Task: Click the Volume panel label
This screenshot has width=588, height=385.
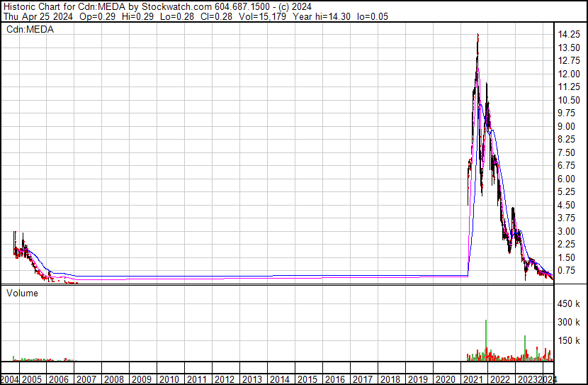Action: click(x=23, y=292)
